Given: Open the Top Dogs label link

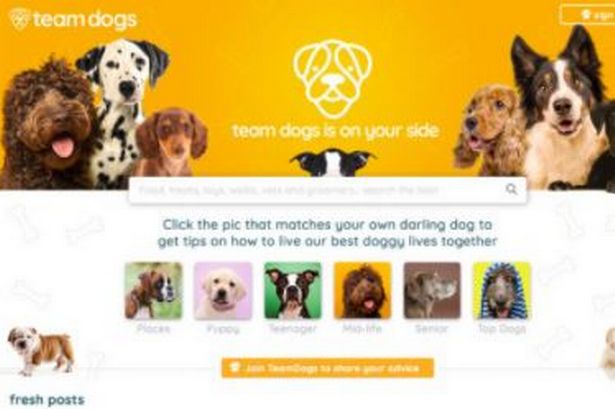Looking at the screenshot, I should pyautogui.click(x=502, y=329).
